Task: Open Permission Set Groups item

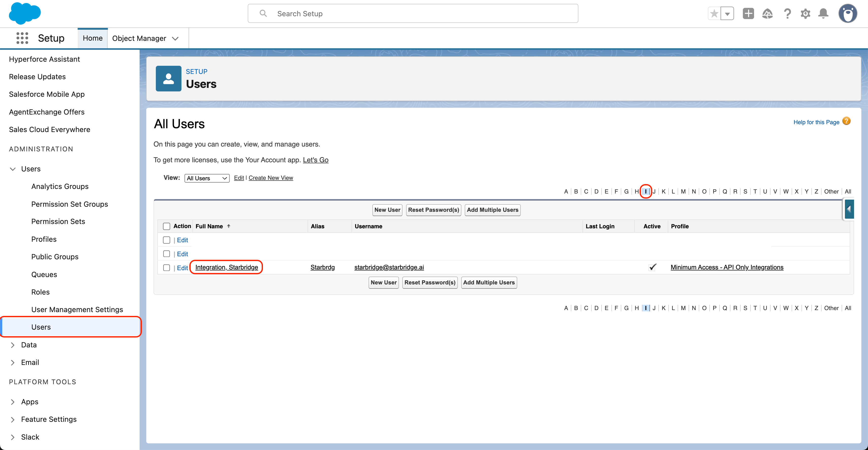Action: pos(70,204)
